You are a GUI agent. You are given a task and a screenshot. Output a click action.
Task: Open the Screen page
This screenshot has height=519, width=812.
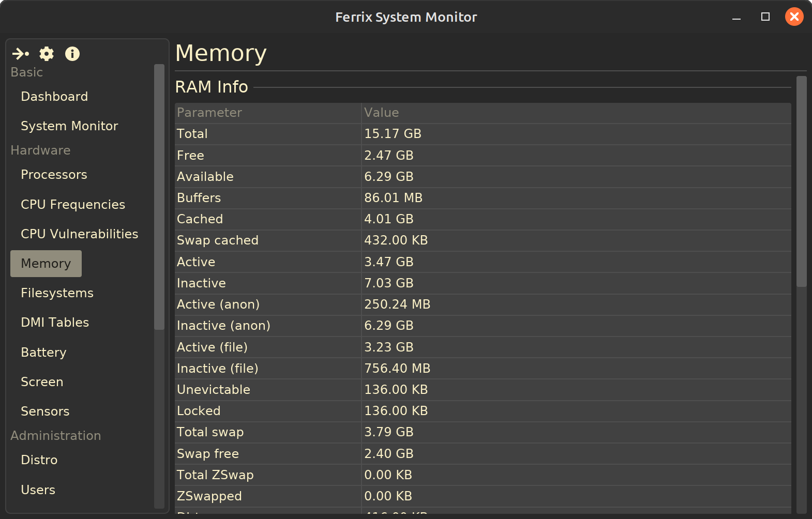42,382
